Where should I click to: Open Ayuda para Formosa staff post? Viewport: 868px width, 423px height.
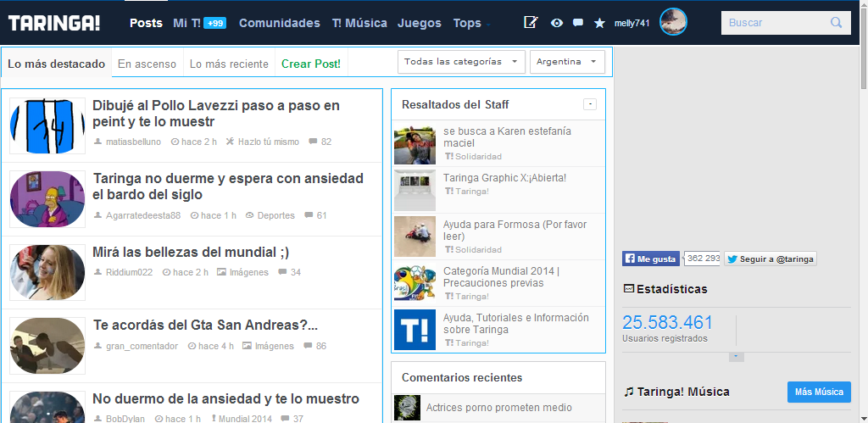coord(515,231)
